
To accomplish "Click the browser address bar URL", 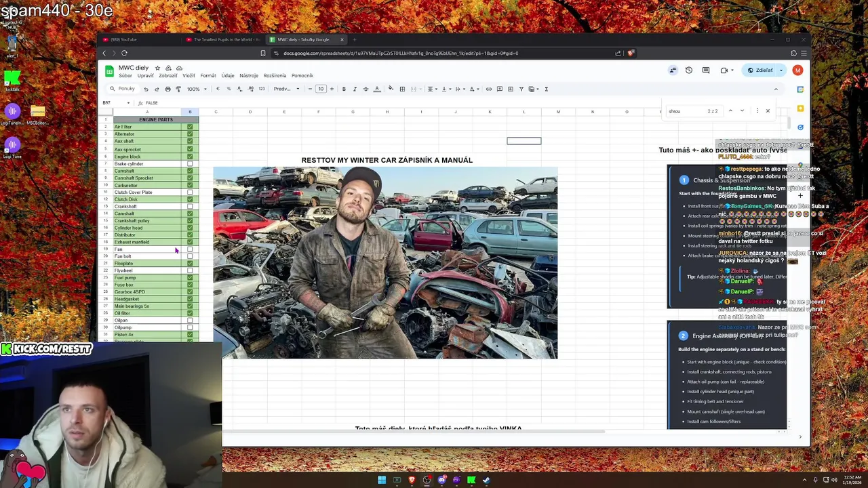I will point(401,53).
